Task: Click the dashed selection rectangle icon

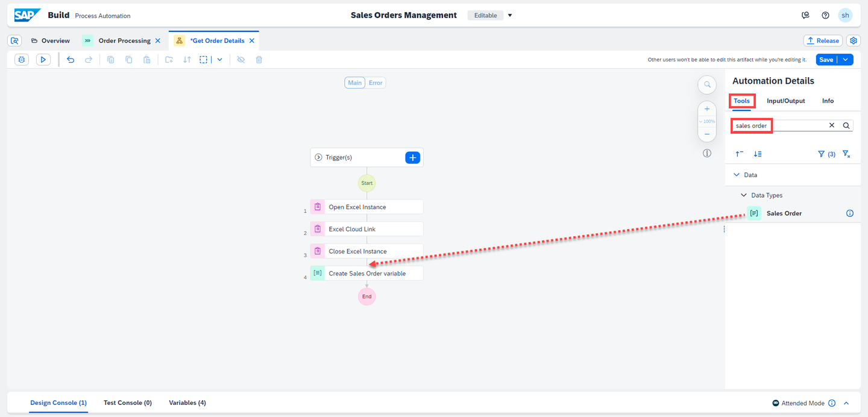Action: click(204, 60)
